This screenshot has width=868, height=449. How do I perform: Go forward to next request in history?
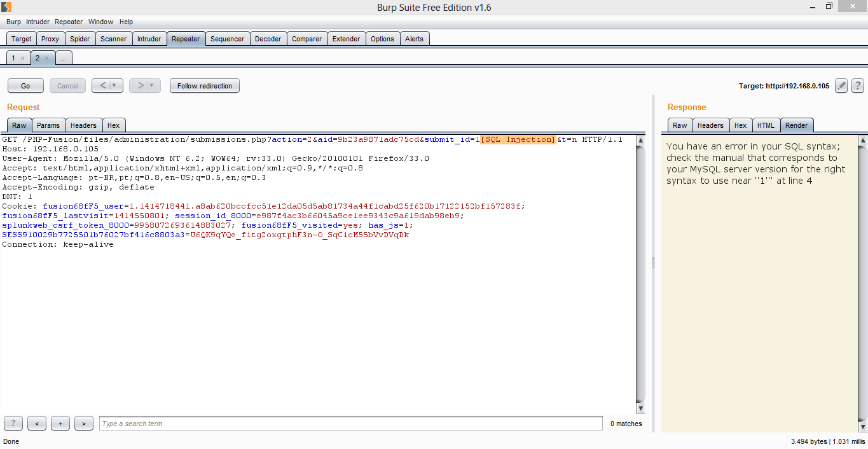click(141, 86)
